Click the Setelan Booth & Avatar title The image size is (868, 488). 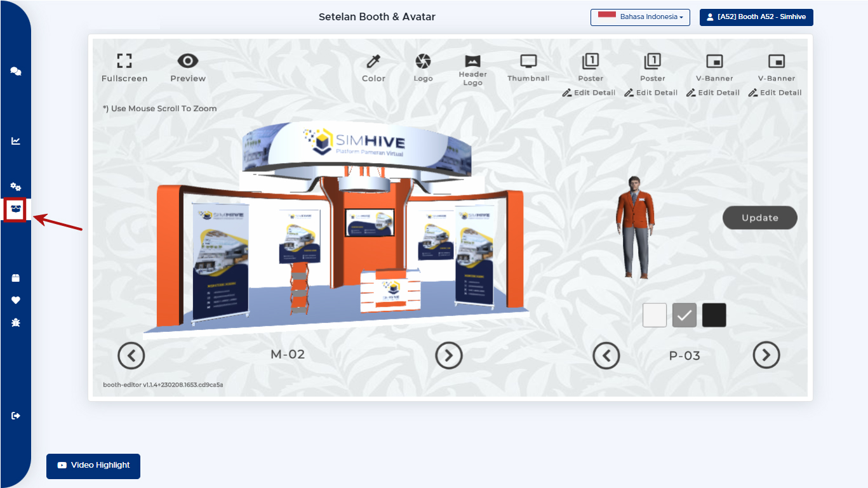pyautogui.click(x=377, y=17)
